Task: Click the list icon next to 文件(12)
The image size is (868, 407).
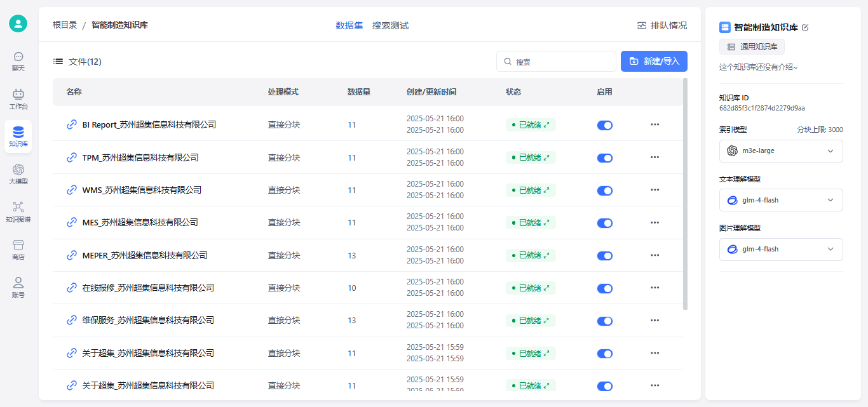Action: pos(58,62)
